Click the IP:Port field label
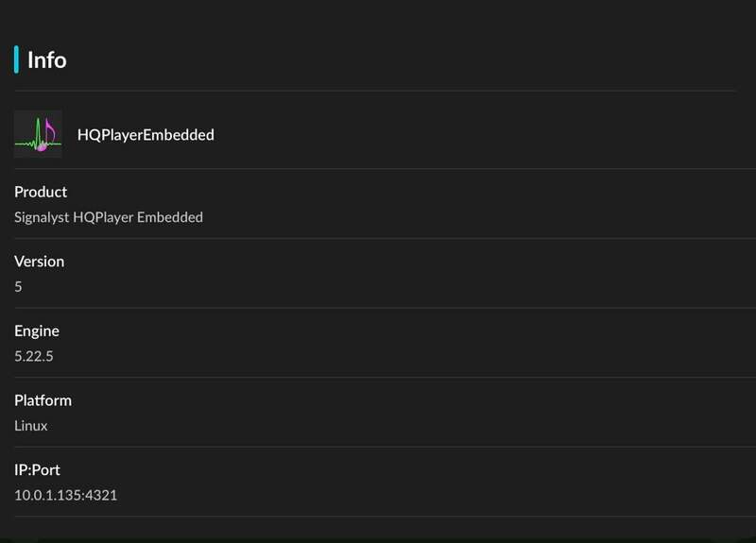756x543 pixels. click(38, 469)
